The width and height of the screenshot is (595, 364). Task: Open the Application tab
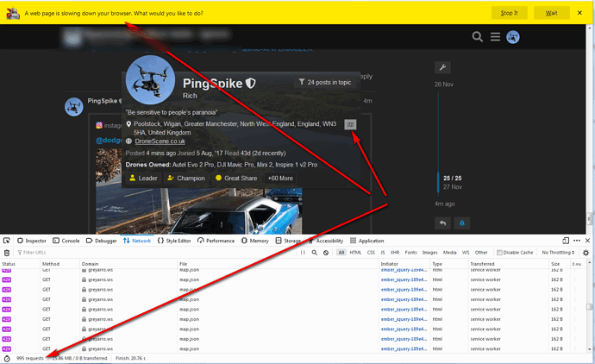pos(367,241)
